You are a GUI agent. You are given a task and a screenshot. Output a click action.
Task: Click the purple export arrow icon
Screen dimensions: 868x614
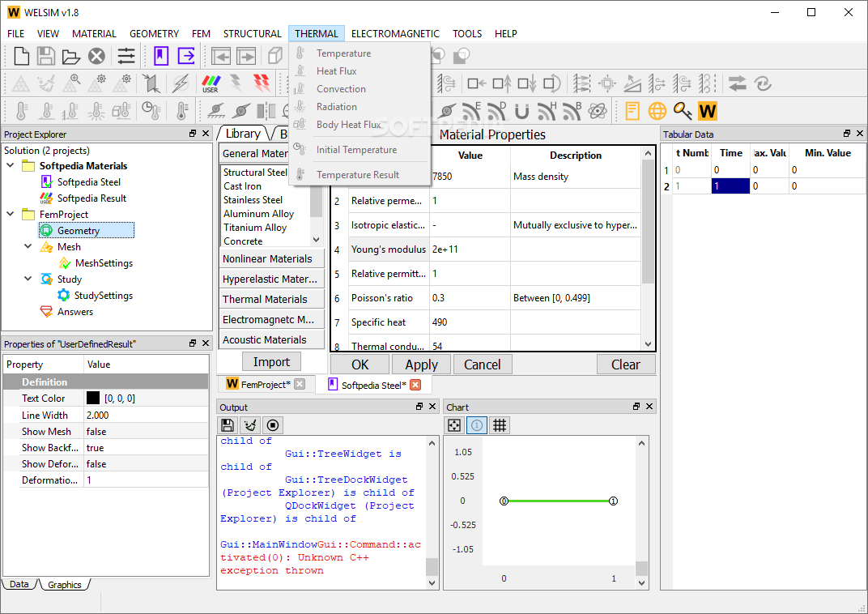pos(186,56)
